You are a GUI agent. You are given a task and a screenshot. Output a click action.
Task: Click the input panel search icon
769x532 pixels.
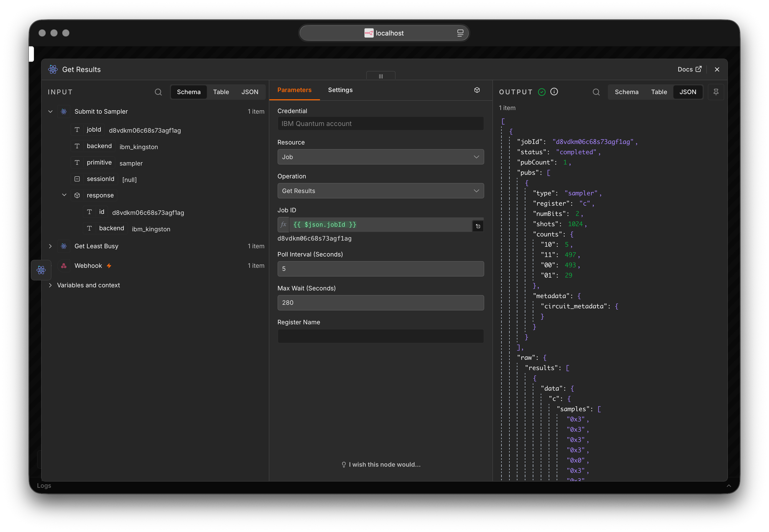(158, 92)
